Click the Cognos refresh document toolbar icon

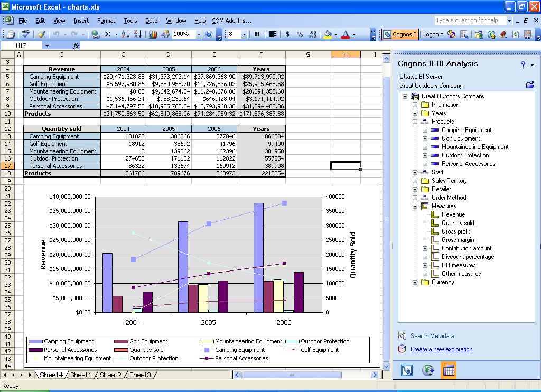coord(516,34)
